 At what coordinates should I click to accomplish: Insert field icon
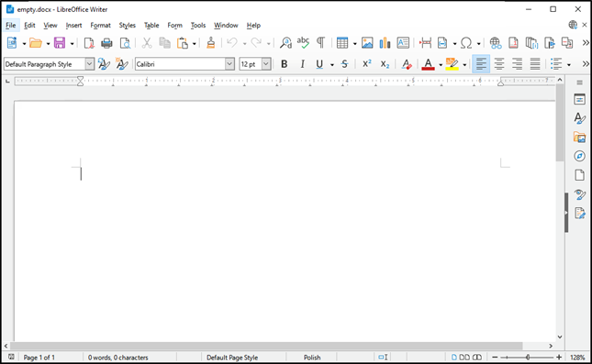pos(442,43)
